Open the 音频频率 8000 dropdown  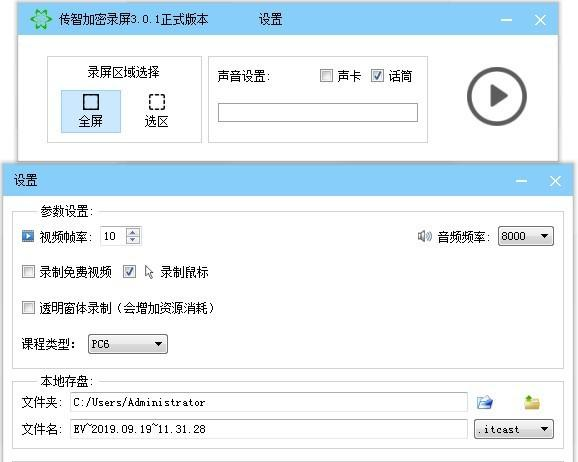point(526,236)
